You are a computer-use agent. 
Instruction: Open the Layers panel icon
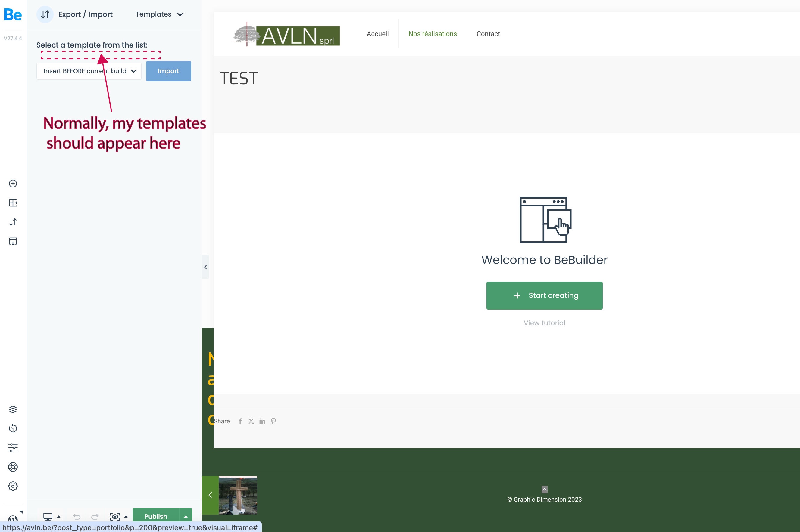click(x=12, y=409)
